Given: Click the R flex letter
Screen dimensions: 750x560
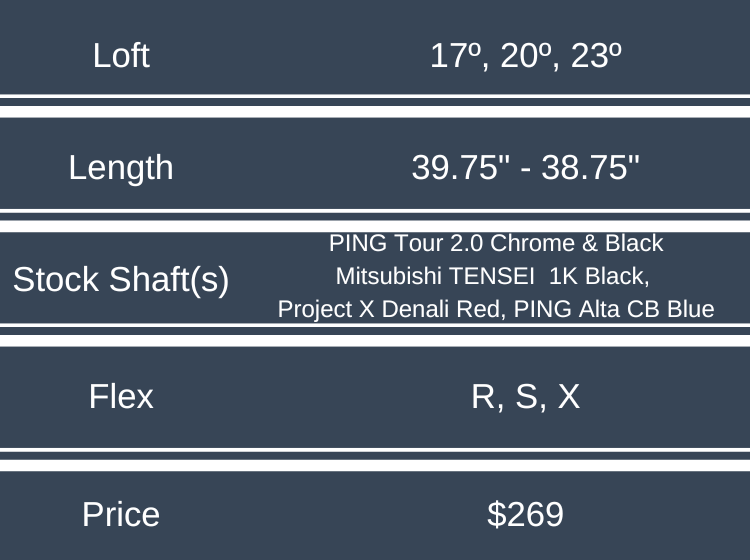Looking at the screenshot, I should [483, 397].
